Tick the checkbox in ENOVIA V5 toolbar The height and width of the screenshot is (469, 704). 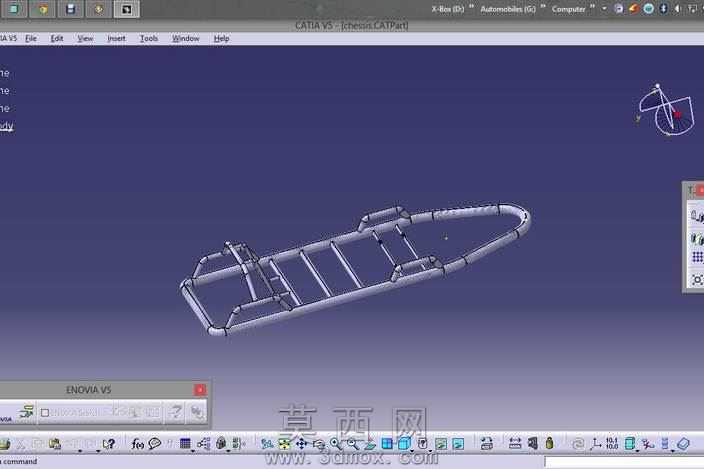tap(44, 412)
